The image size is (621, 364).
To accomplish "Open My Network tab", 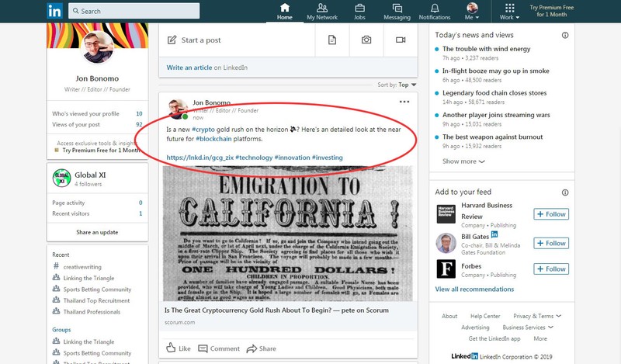I will (322, 12).
